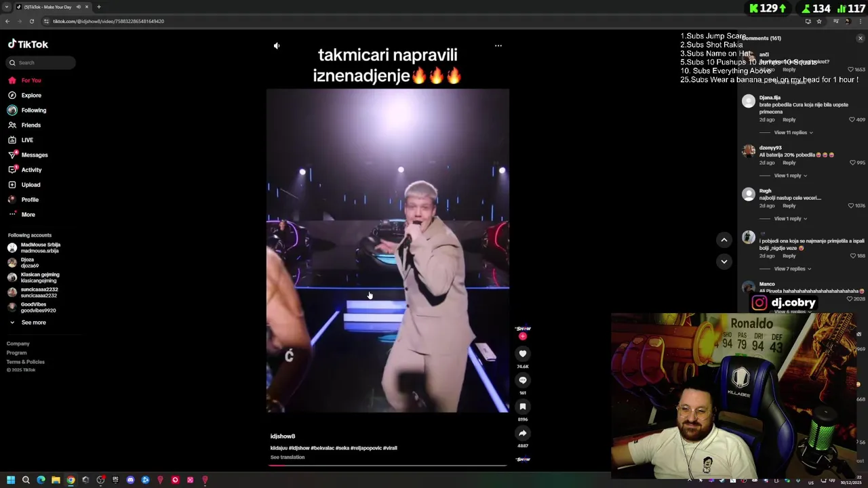868x488 pixels.
Task: Reply to the dzenyy93 comment
Action: tap(789, 163)
